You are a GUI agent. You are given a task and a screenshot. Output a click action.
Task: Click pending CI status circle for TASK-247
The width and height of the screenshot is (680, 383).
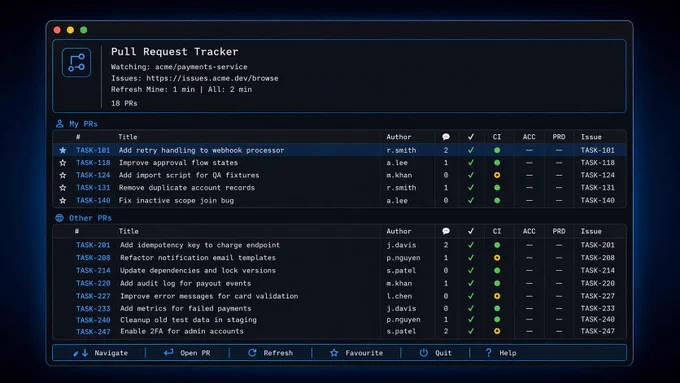tap(497, 331)
